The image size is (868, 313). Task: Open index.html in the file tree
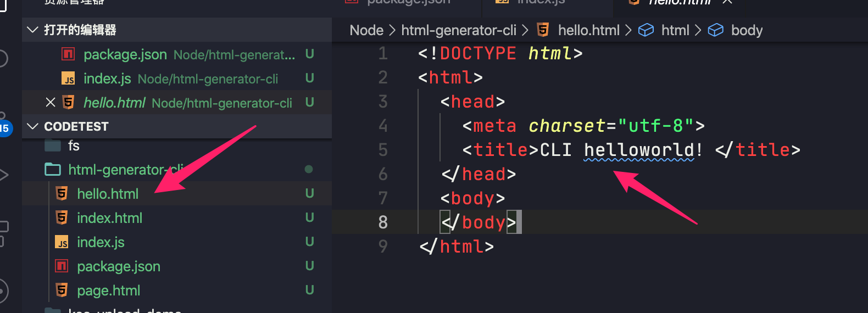(x=177, y=218)
